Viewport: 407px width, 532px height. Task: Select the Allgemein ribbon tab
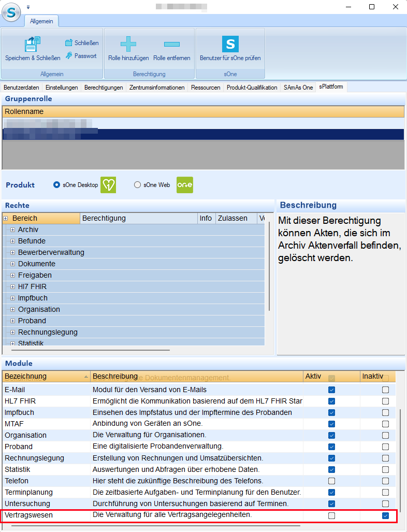41,21
